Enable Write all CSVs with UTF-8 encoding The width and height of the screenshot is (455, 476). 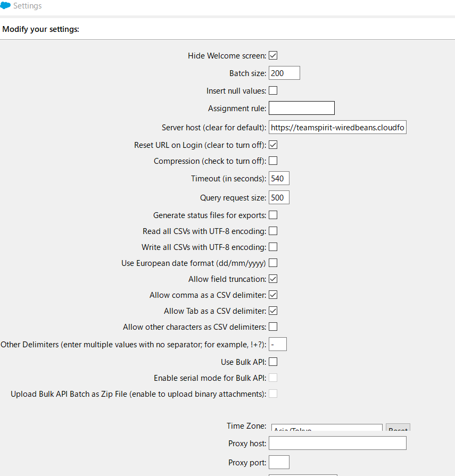coord(273,247)
